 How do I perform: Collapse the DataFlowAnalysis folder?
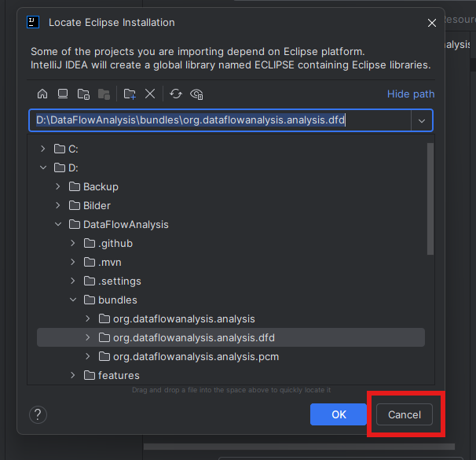(x=58, y=224)
